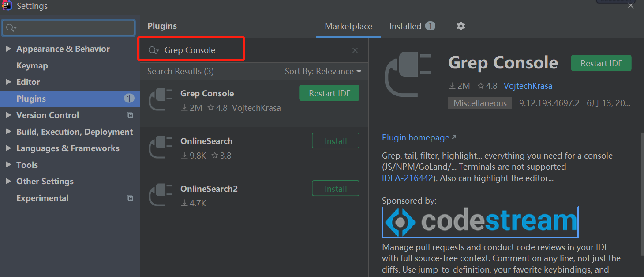
Task: Expand the Tools settings node
Action: pyautogui.click(x=8, y=165)
